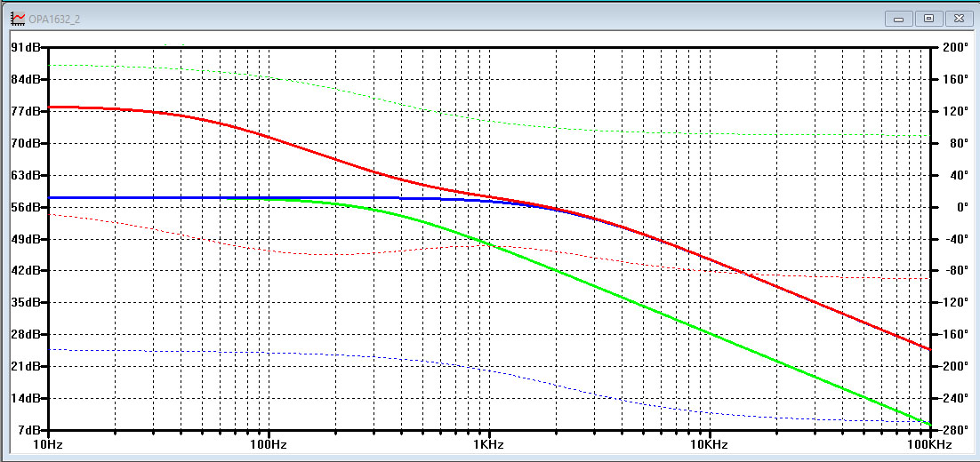Viewport: 980px width, 462px height.
Task: Click the 21dB left axis label
Action: [x=27, y=366]
